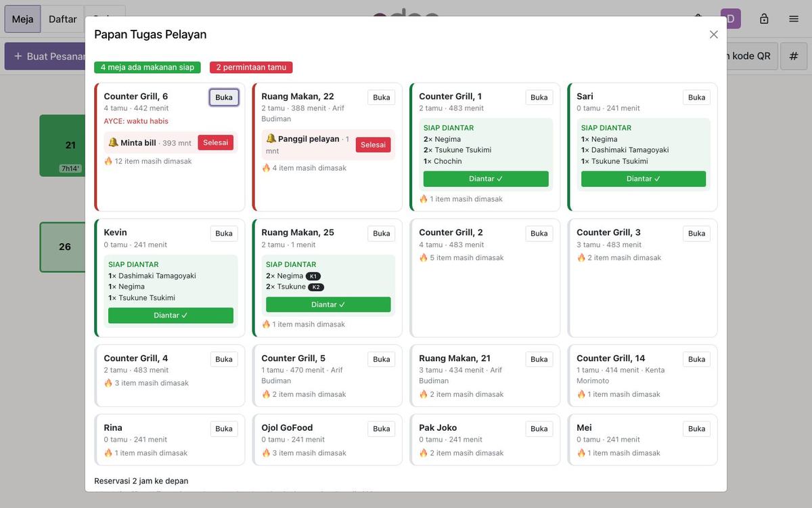The width and height of the screenshot is (812, 508).
Task: Click the red '2 permintaan tamu' badge
Action: (x=251, y=68)
